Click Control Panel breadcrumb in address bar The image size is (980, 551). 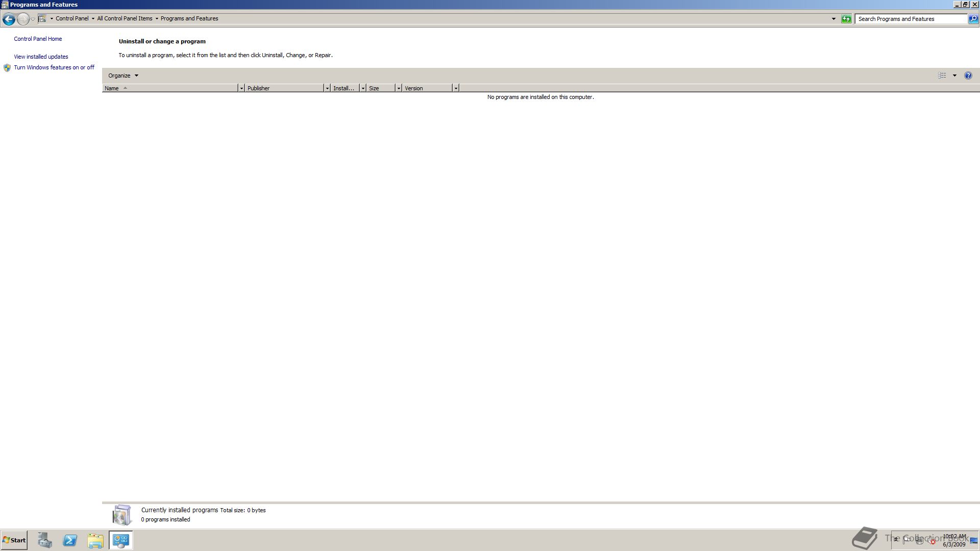point(72,18)
